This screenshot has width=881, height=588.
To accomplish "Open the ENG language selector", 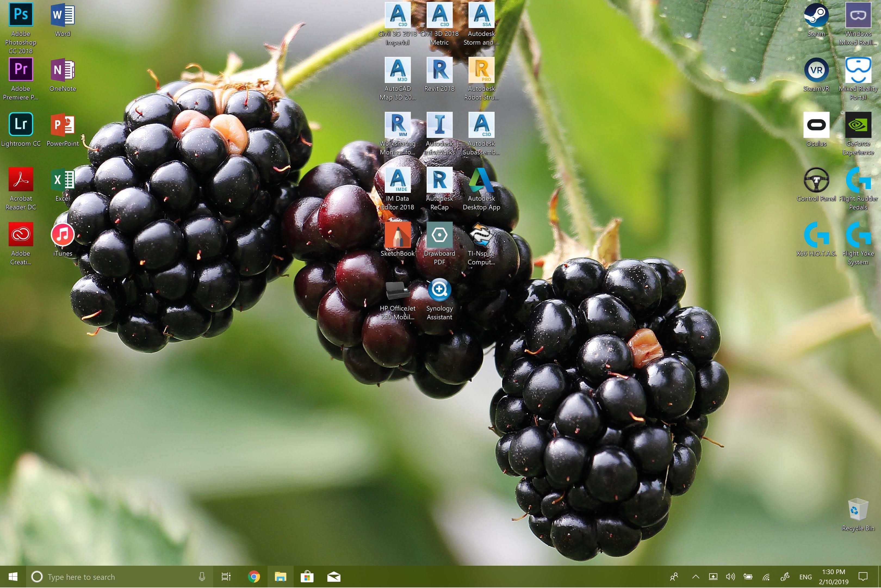I will pos(805,577).
